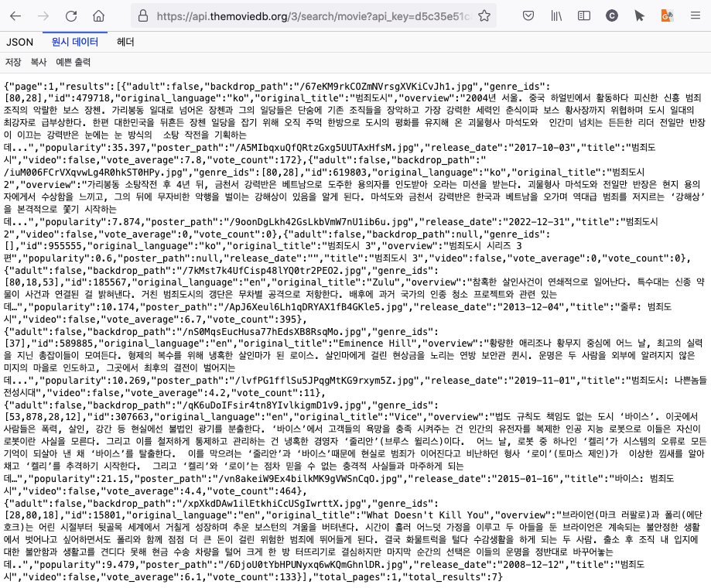This screenshot has width=711, height=588.
Task: Open the hamburger application menu
Action: coord(695,16)
